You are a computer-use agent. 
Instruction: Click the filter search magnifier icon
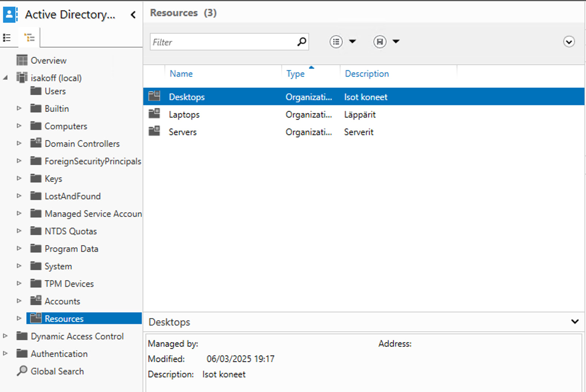click(x=301, y=42)
